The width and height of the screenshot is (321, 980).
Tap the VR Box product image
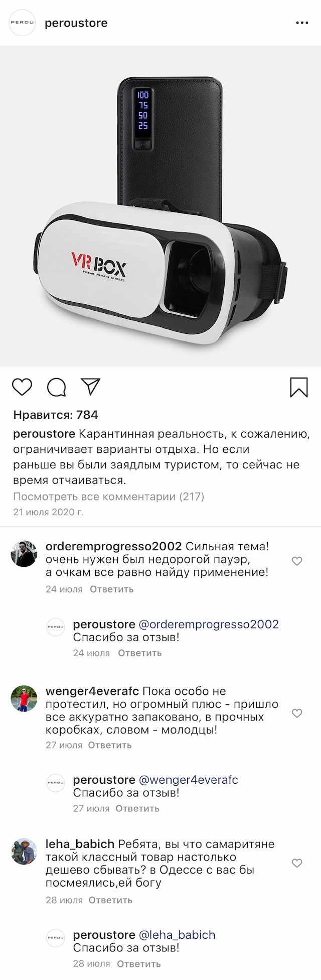[160, 206]
